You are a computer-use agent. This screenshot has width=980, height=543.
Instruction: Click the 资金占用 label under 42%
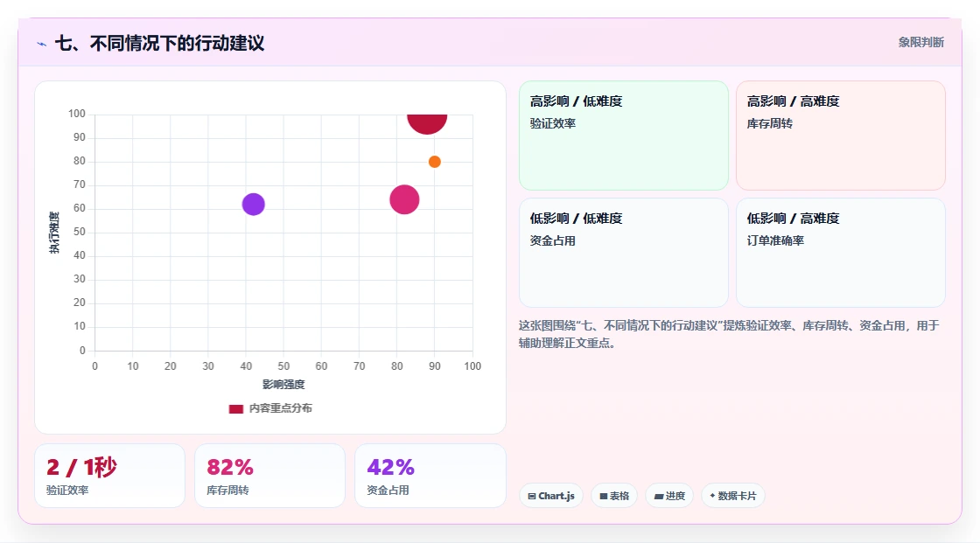[x=388, y=491]
